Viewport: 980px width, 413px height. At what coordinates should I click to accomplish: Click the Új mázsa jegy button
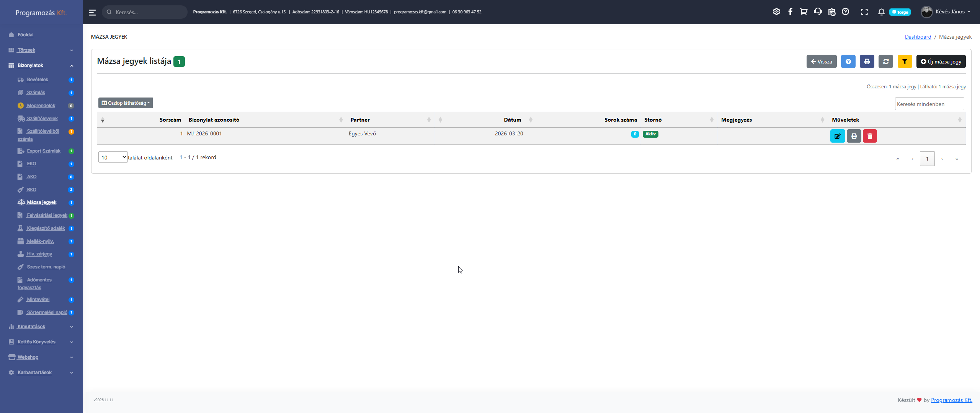[941, 62]
